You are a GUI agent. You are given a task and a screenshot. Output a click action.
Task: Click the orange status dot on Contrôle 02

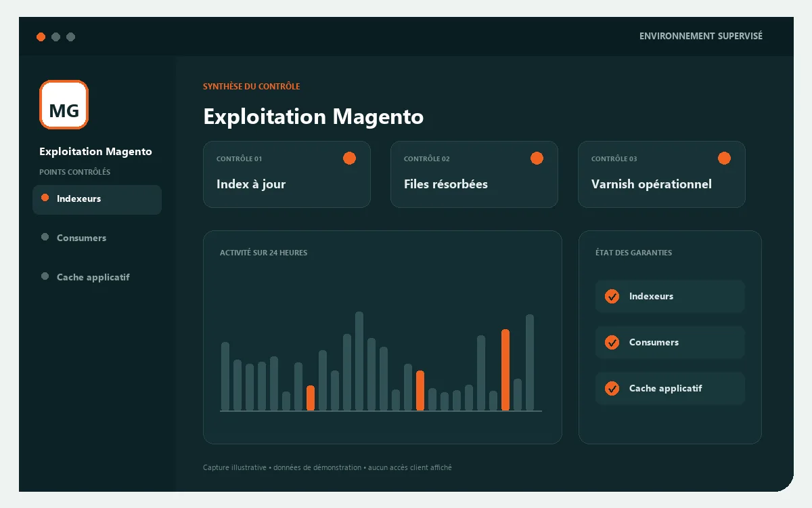(x=537, y=158)
